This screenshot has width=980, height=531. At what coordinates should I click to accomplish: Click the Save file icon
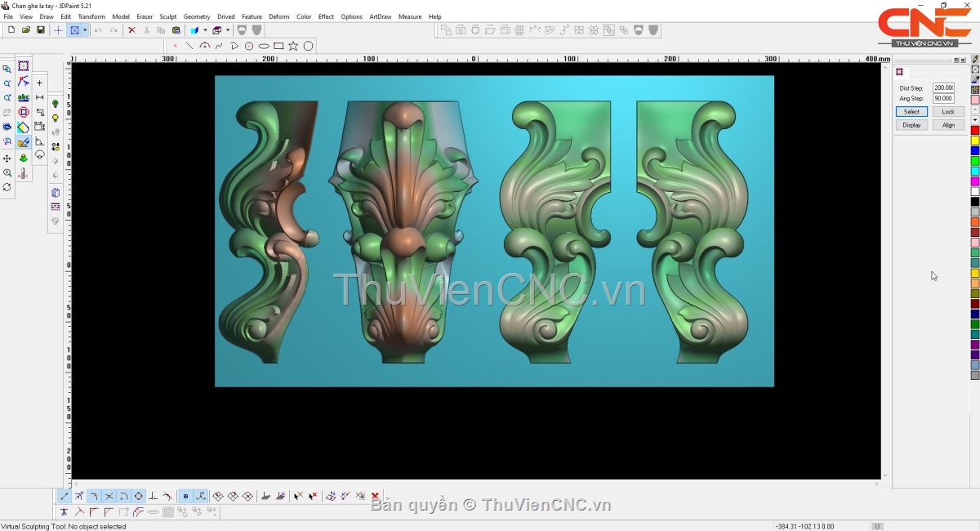coord(41,30)
